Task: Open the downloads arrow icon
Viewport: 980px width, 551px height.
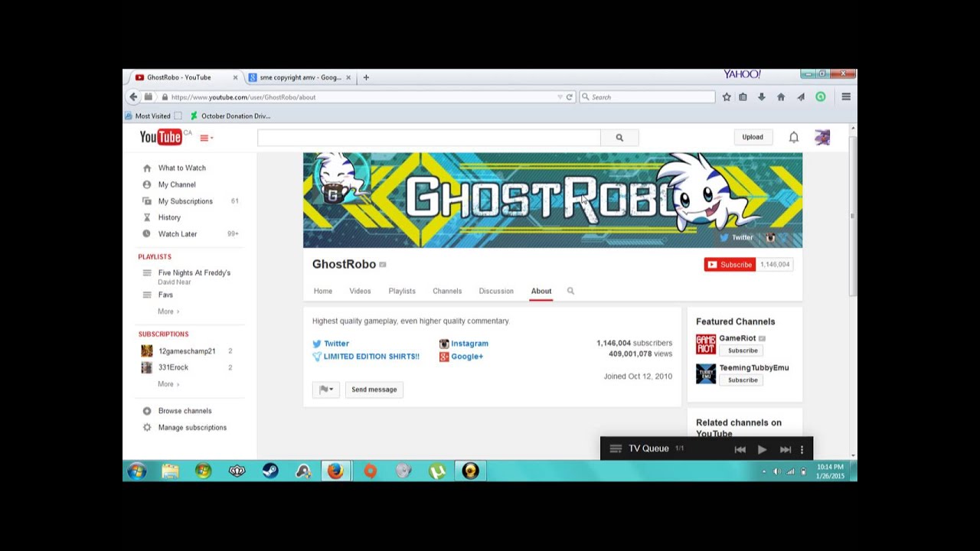Action: (x=762, y=97)
